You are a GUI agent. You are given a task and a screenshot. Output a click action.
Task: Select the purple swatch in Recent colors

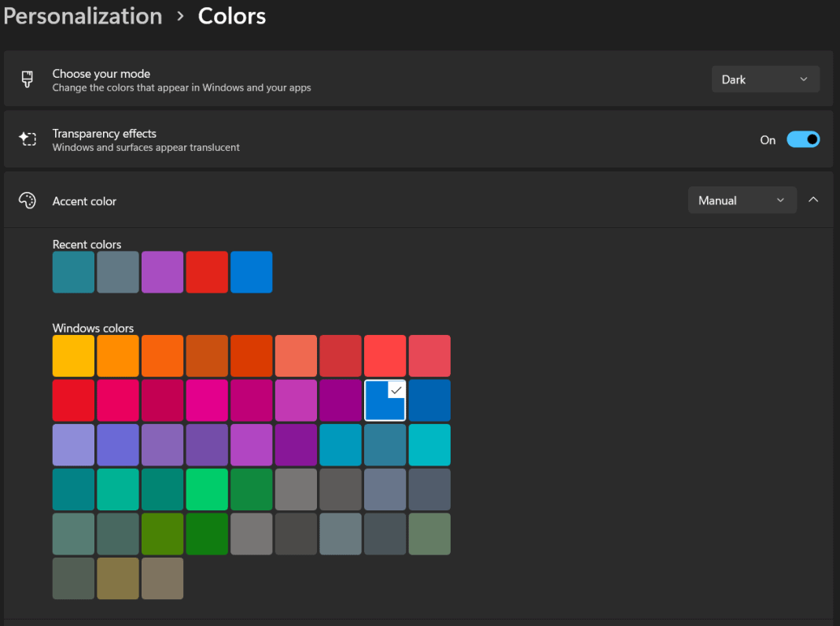point(162,271)
